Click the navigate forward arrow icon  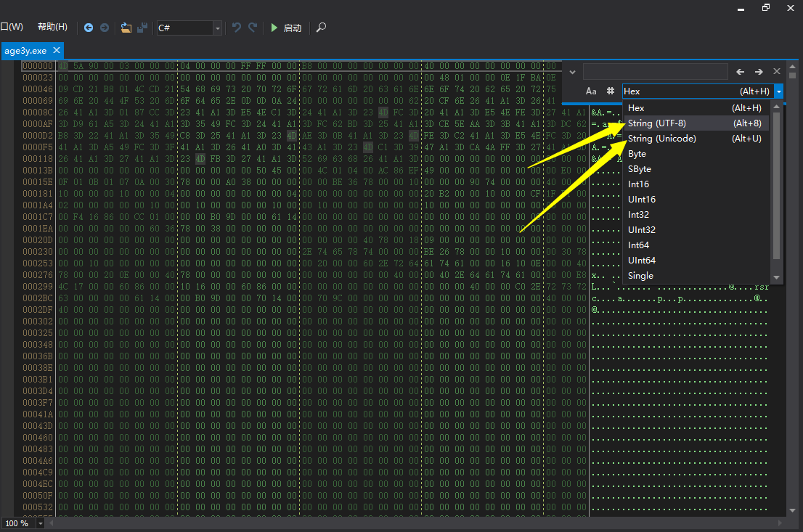click(x=105, y=28)
